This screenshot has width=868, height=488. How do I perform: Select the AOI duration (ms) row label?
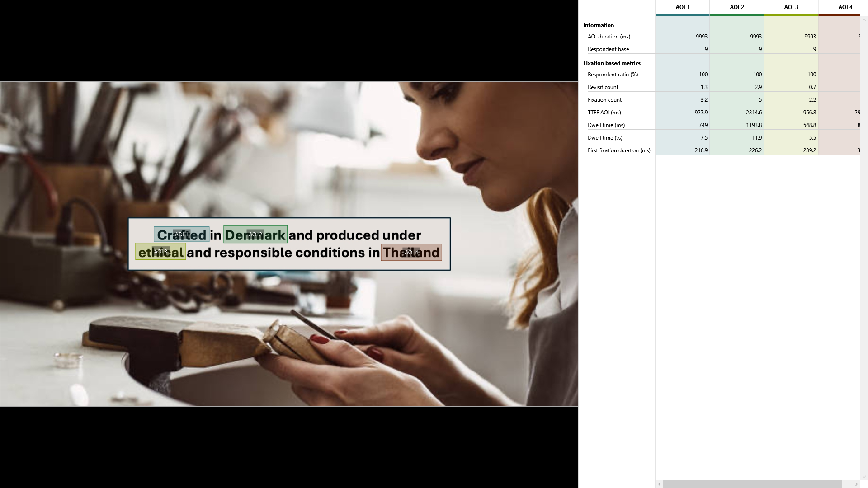(x=609, y=37)
